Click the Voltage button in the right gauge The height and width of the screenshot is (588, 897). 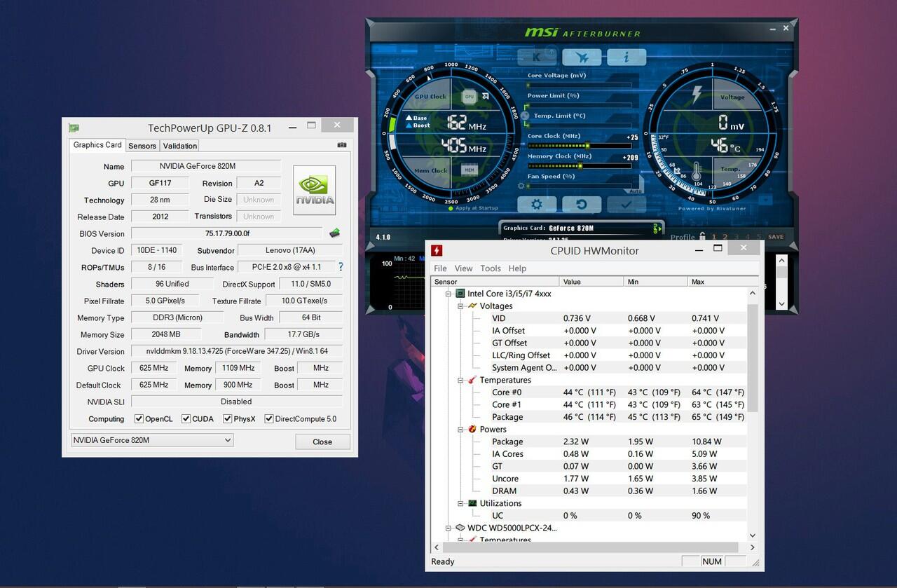click(x=732, y=97)
